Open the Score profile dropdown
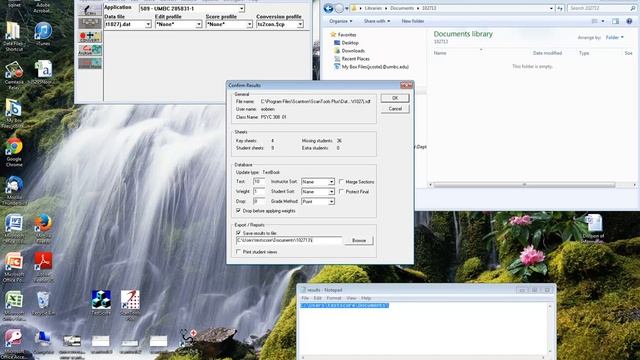 [x=249, y=24]
